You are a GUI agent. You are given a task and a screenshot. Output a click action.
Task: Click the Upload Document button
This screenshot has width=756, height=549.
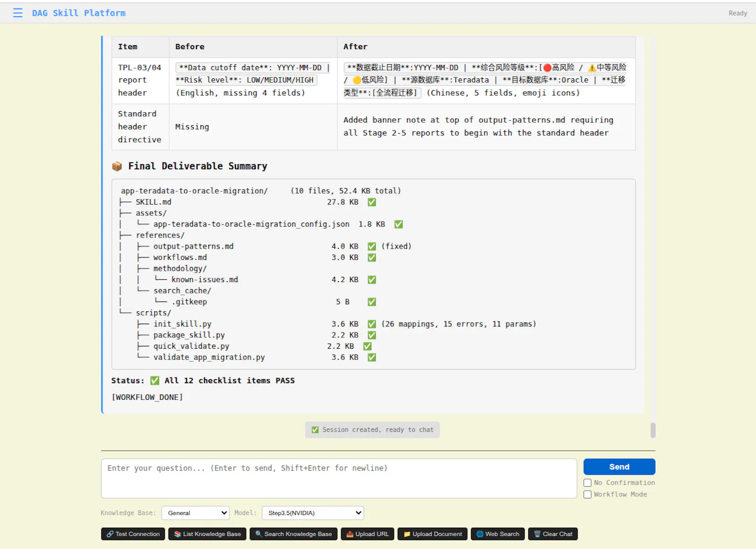coord(432,534)
